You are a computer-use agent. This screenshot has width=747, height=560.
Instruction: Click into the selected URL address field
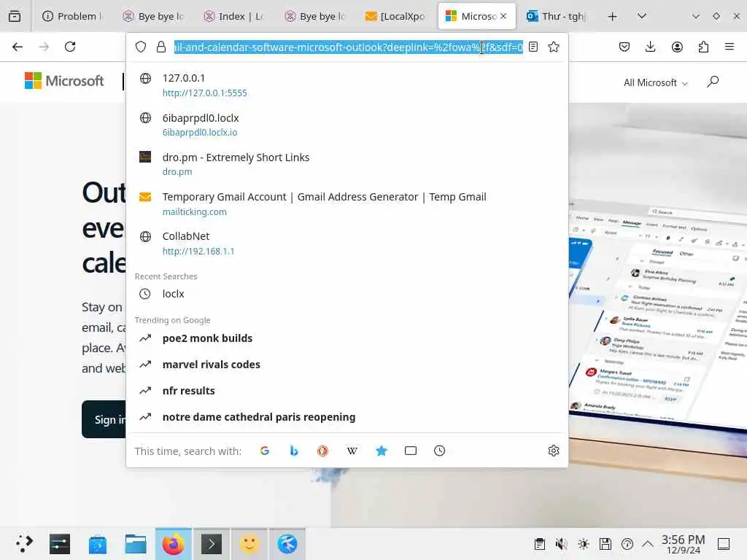click(348, 47)
